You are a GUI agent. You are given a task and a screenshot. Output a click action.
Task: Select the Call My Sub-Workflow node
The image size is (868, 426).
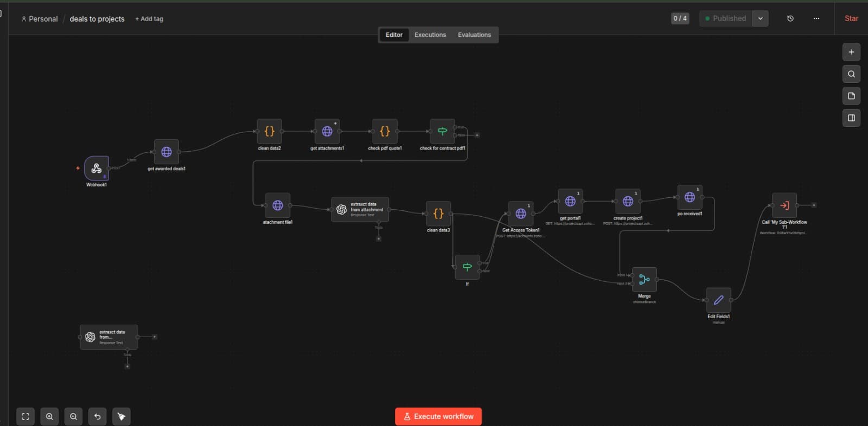point(784,205)
